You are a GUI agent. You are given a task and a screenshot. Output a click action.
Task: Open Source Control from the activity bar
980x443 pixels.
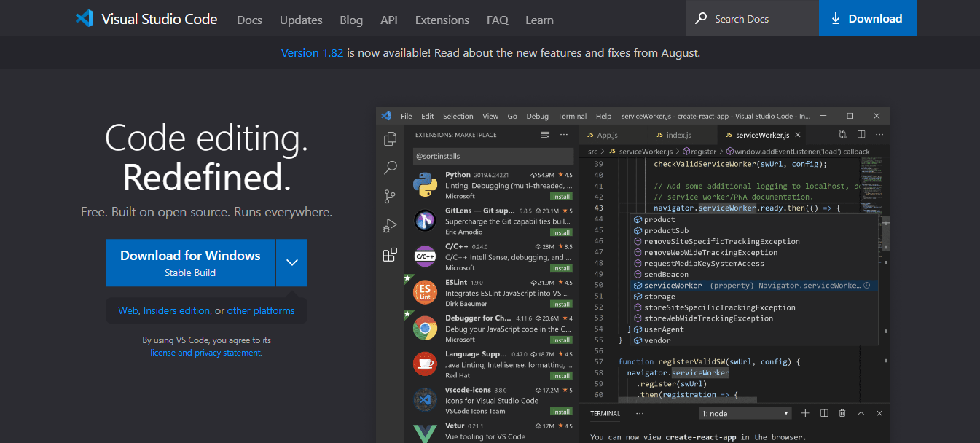coord(390,196)
